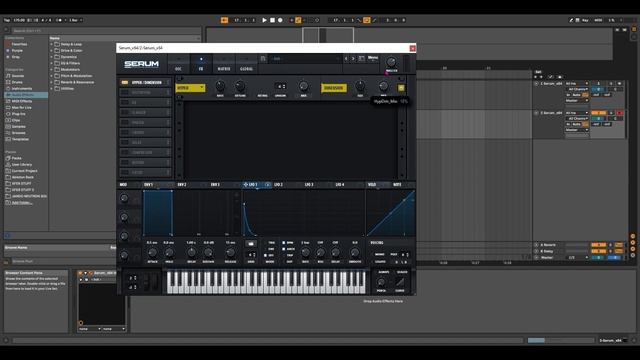Click the envelope Hold knob

click(x=169, y=253)
